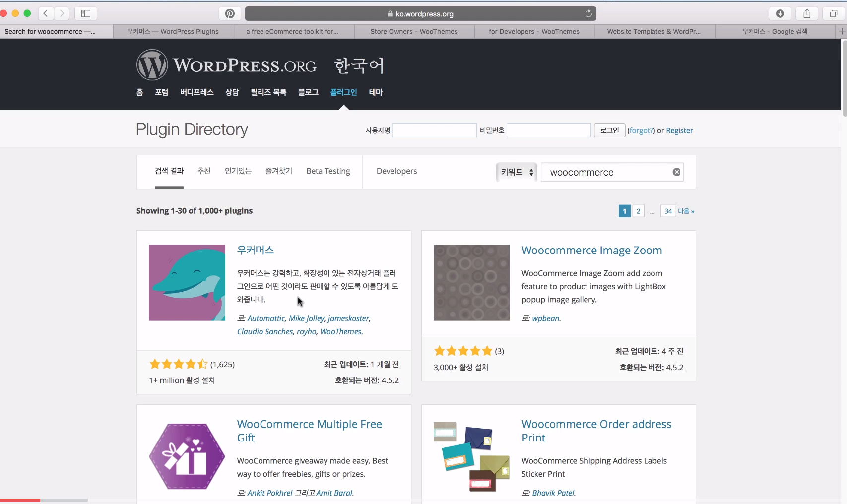Focus the 사용자명 input field
Screen dimensions: 847x504
point(435,130)
